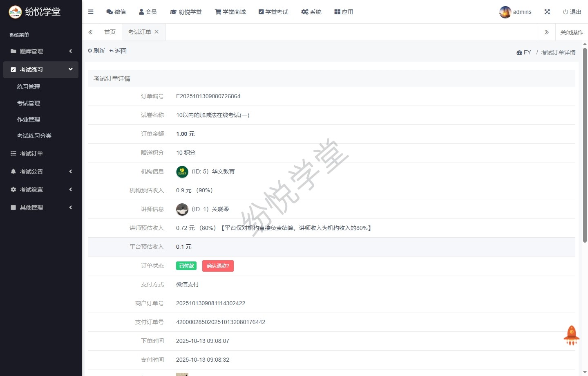Switch to the 首页 tab
The height and width of the screenshot is (376, 588).
click(110, 32)
